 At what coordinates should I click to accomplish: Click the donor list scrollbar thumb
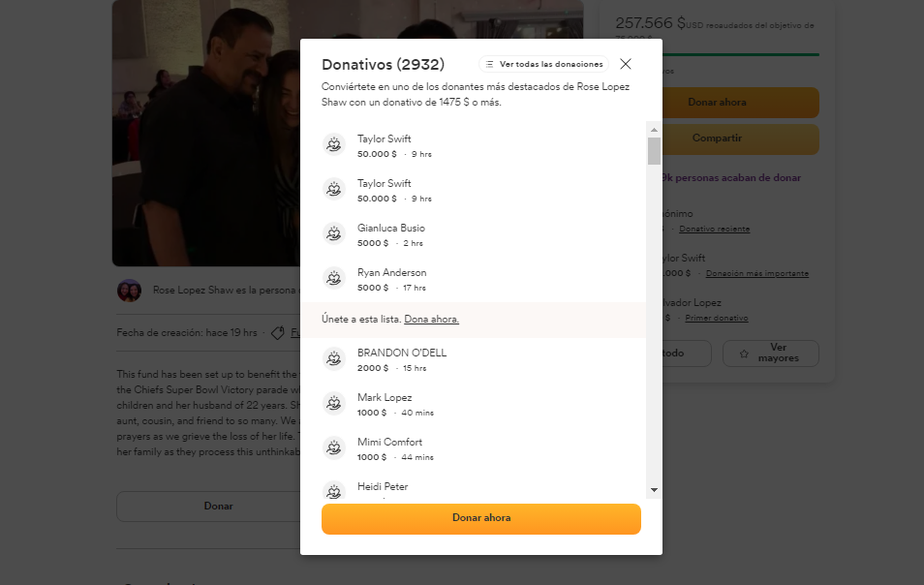[654, 151]
